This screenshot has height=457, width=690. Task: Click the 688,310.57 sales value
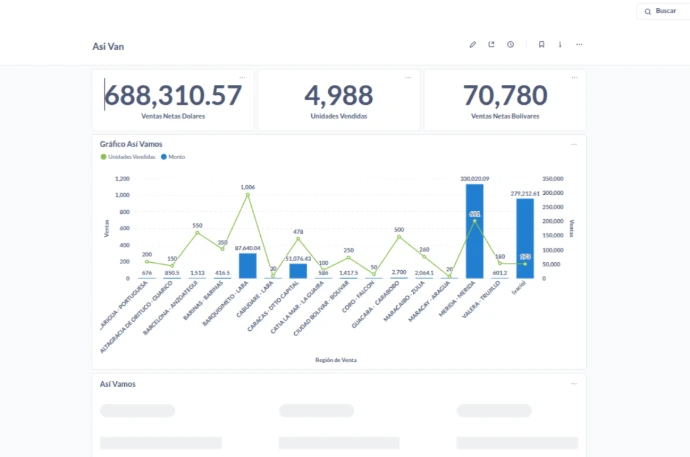[174, 96]
